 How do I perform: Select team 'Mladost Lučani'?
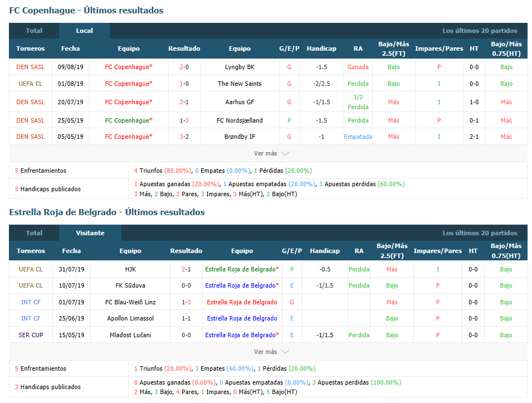click(x=130, y=335)
